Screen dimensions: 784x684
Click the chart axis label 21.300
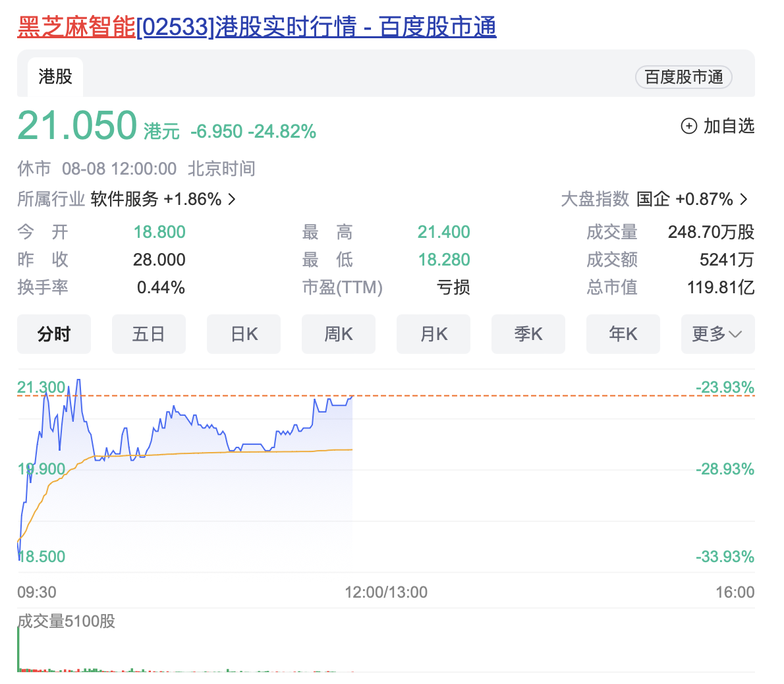(x=41, y=387)
